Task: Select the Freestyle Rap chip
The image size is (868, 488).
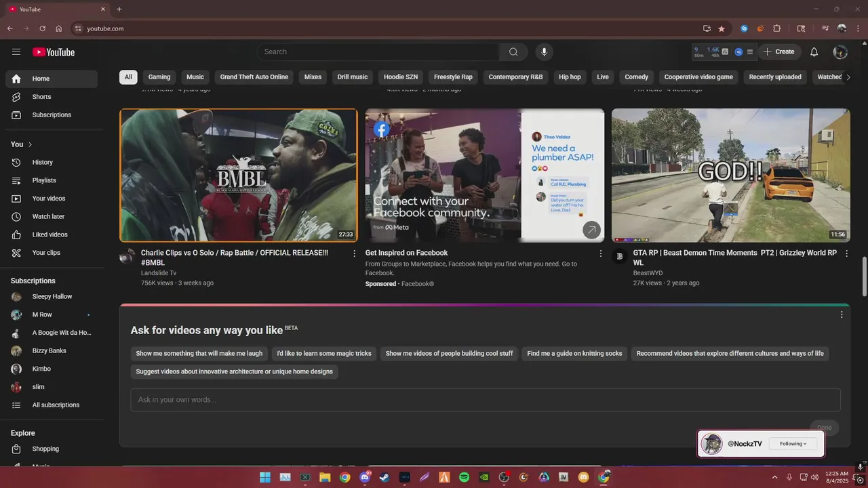Action: click(453, 77)
